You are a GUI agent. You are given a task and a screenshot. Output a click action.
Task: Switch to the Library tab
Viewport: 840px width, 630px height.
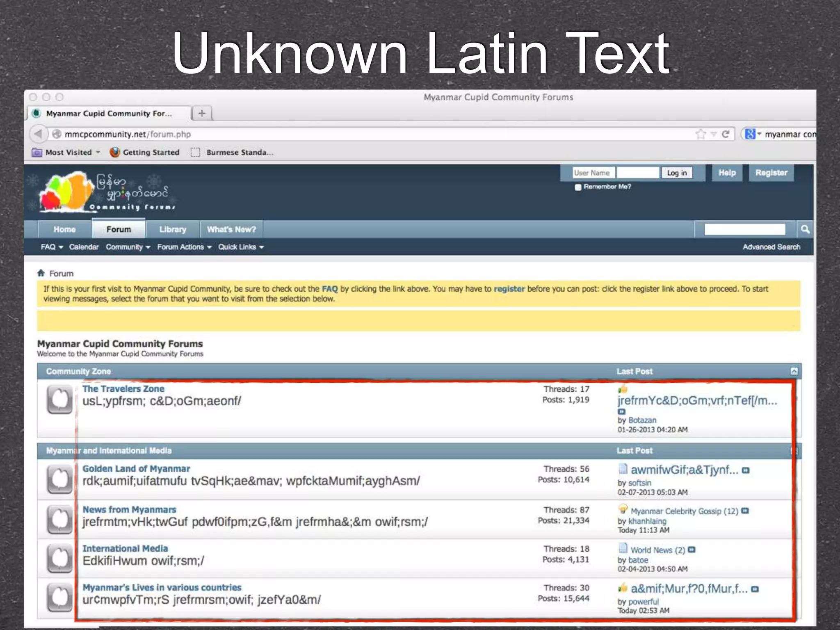click(x=172, y=229)
